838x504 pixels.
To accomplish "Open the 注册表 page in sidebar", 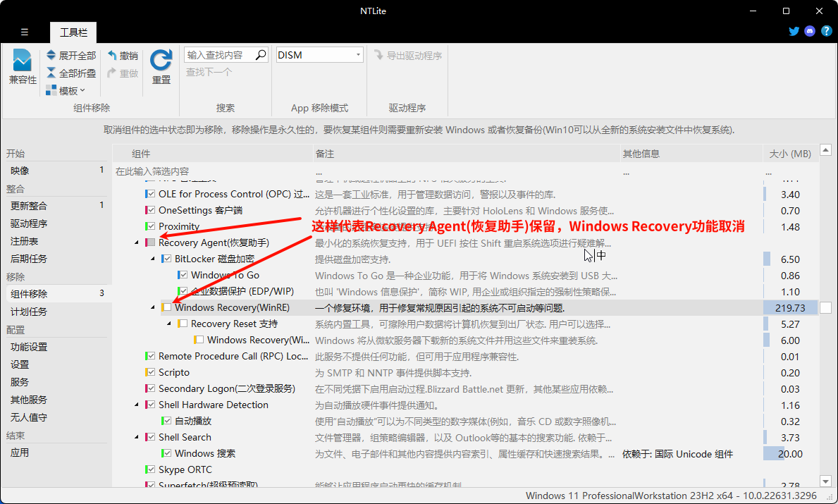I will tap(56, 241).
